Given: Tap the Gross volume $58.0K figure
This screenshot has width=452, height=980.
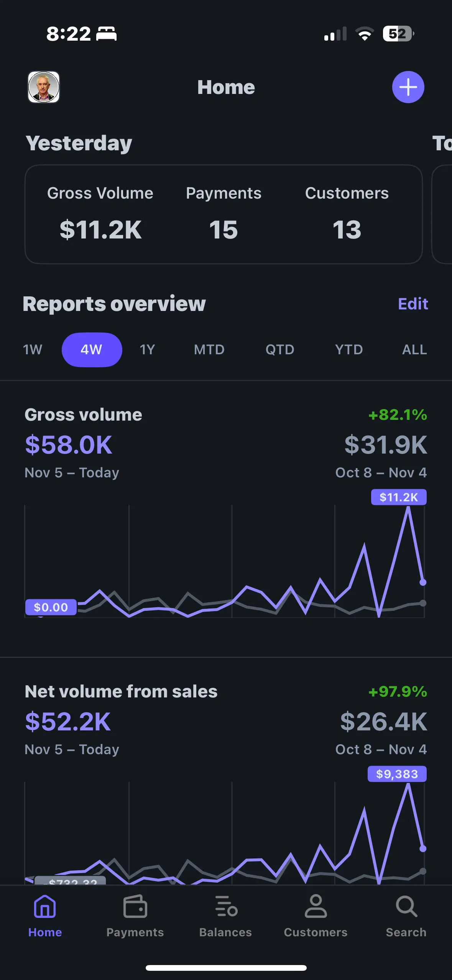Looking at the screenshot, I should point(69,445).
